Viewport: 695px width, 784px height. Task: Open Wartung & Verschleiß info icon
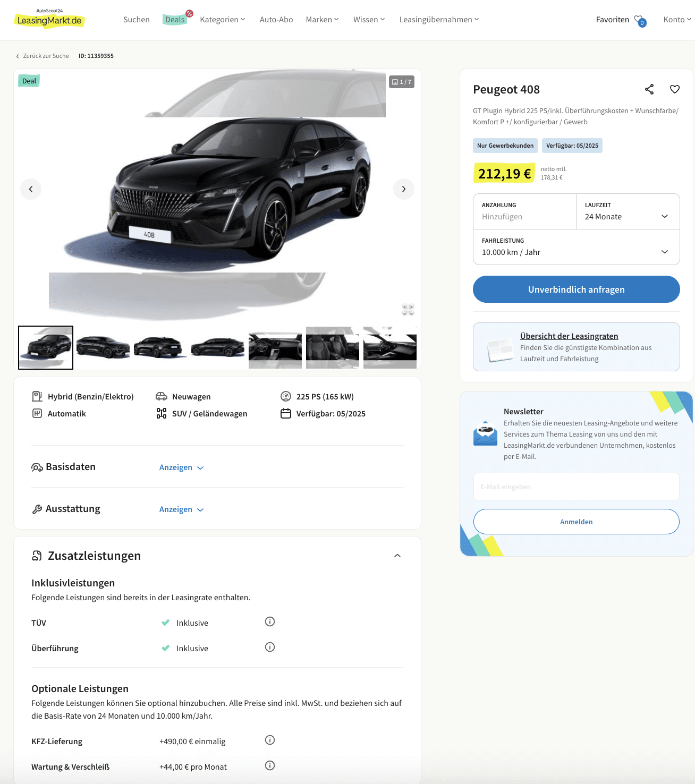click(270, 765)
